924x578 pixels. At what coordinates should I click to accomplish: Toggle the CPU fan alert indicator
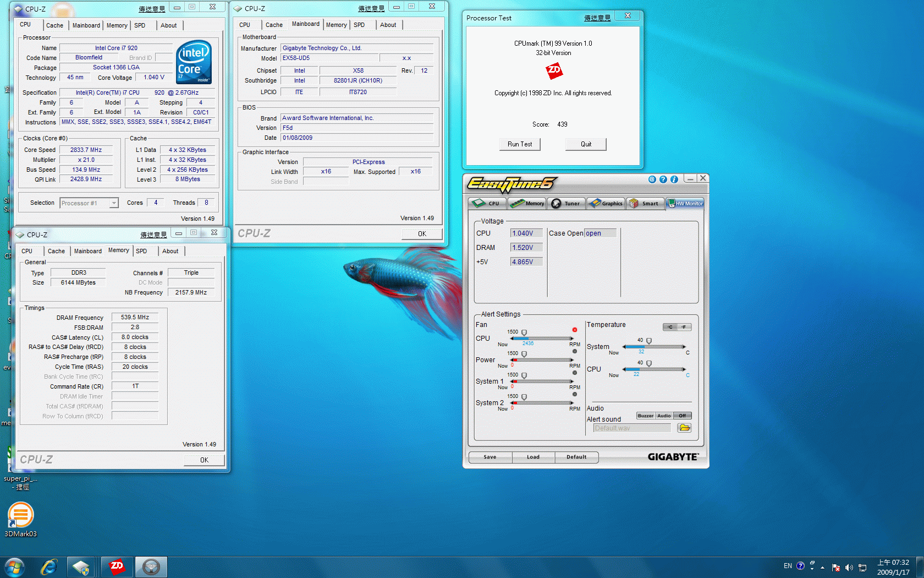(x=575, y=330)
